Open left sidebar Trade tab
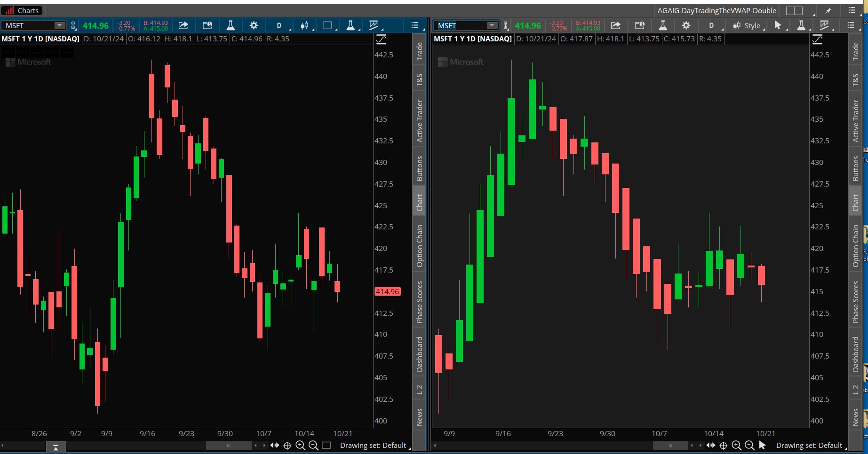 (x=419, y=51)
